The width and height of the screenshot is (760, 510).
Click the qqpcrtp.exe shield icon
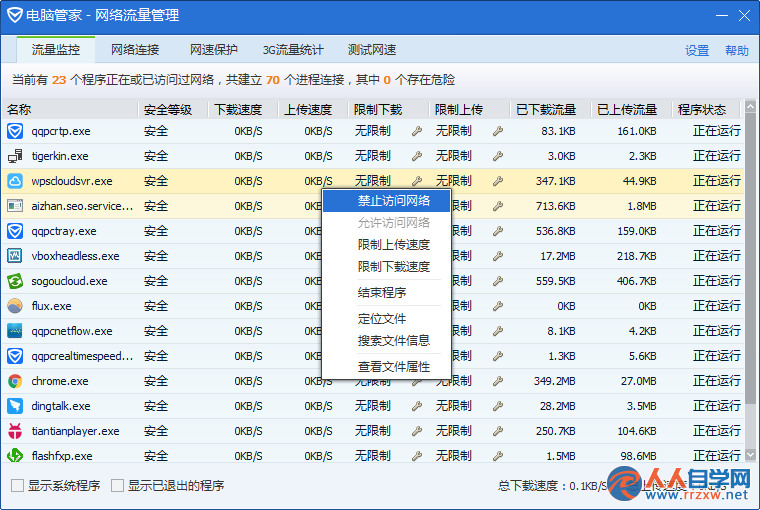pyautogui.click(x=15, y=131)
